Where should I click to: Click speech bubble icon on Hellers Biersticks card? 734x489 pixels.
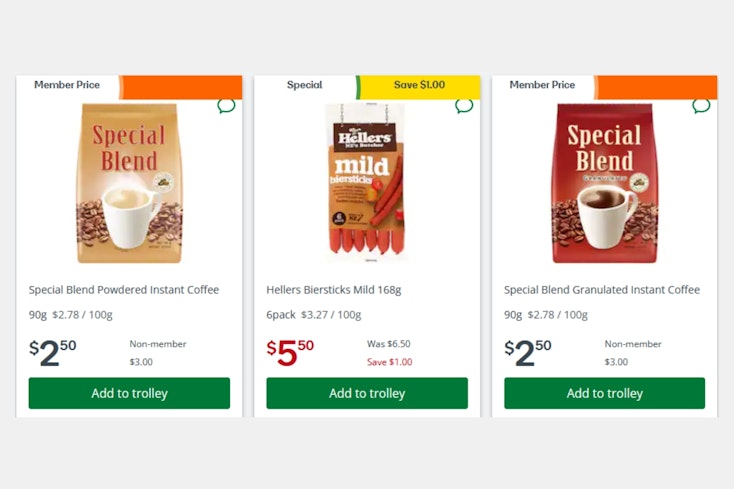464,105
